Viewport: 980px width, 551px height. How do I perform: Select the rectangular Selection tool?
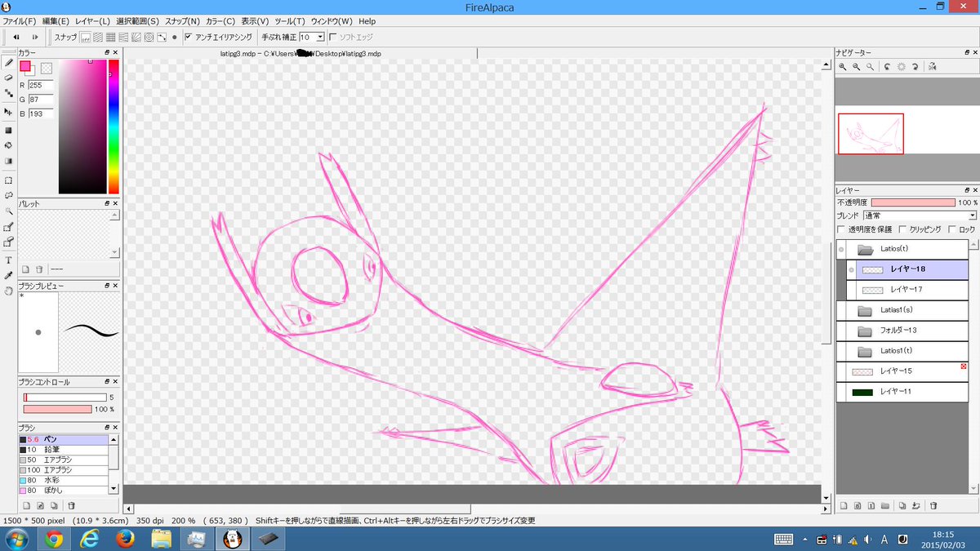point(8,180)
